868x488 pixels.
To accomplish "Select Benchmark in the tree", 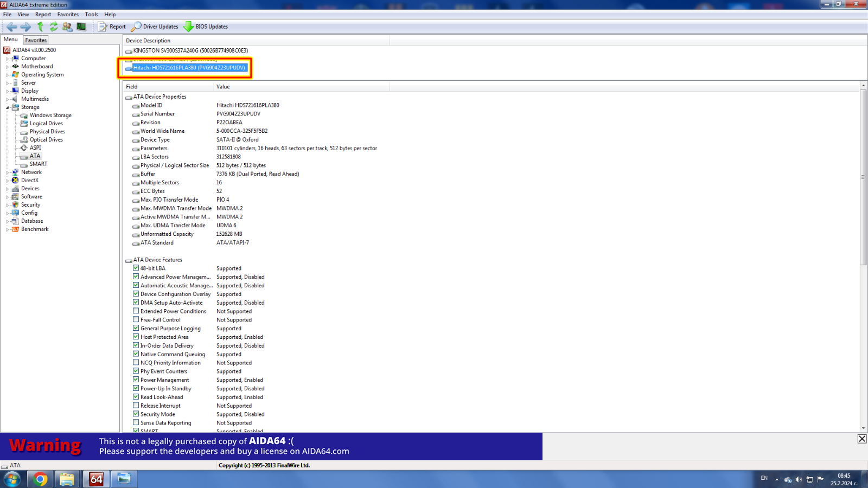I will pyautogui.click(x=35, y=229).
